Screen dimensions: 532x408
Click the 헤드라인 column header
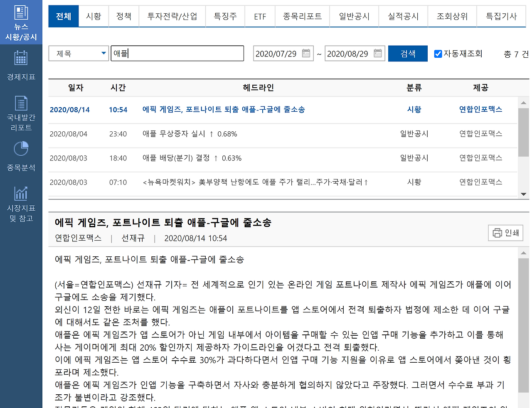(258, 88)
